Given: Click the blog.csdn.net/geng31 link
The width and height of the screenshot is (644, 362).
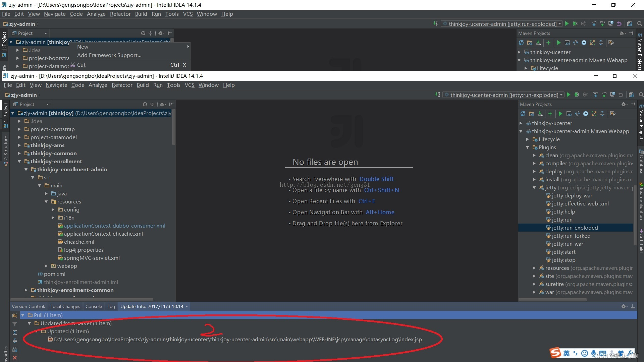Looking at the screenshot, I should pos(325,184).
